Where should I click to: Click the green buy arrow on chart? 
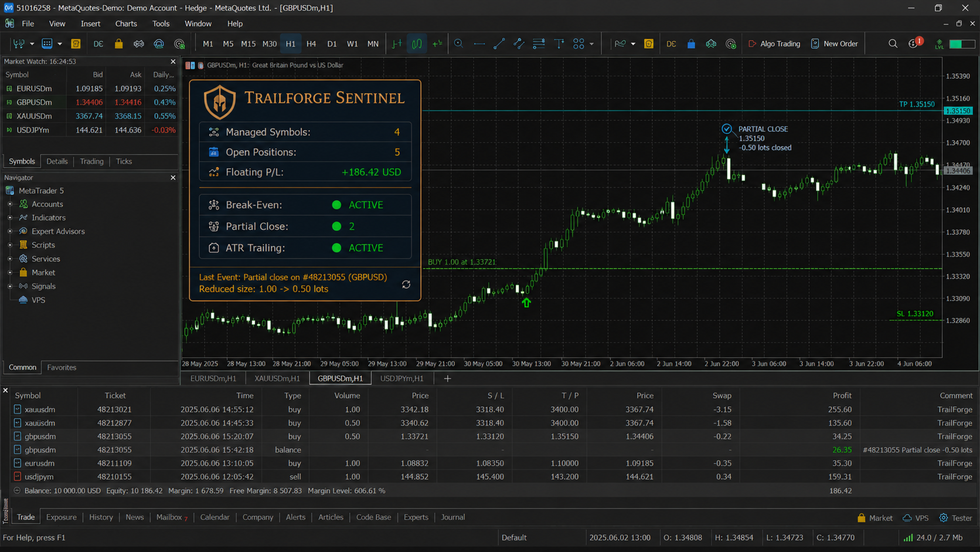526,303
